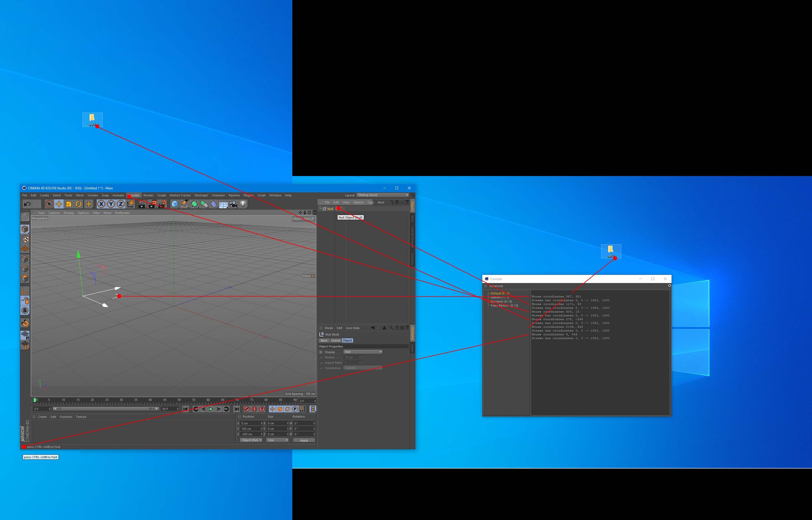Click the Record Active Objects icon

click(x=247, y=409)
